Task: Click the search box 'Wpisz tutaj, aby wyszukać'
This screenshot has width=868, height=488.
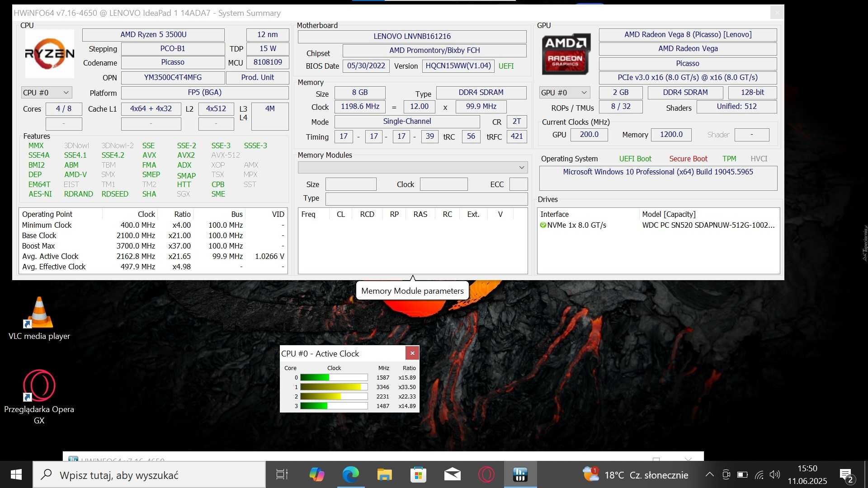Action: click(x=149, y=475)
